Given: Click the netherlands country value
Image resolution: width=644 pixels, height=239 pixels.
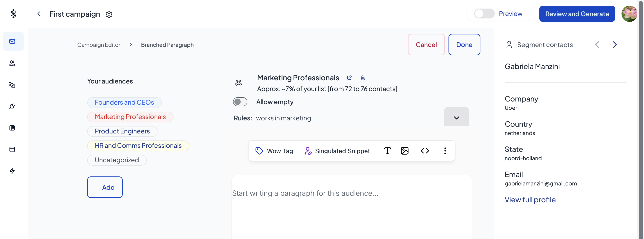Looking at the screenshot, I should [x=520, y=133].
